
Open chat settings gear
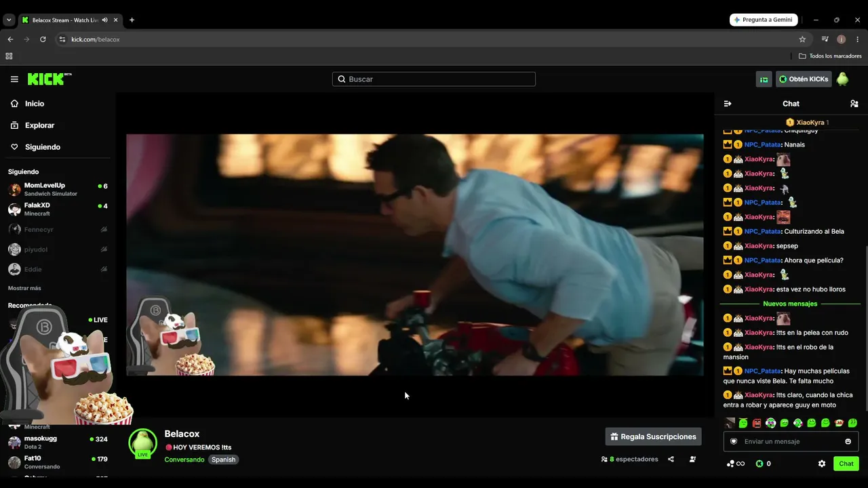click(x=822, y=464)
